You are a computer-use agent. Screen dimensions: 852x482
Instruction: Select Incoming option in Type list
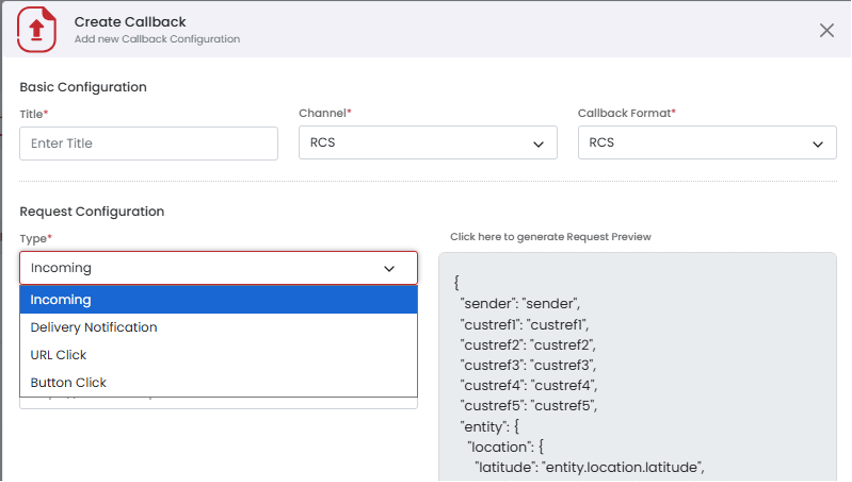click(x=218, y=299)
